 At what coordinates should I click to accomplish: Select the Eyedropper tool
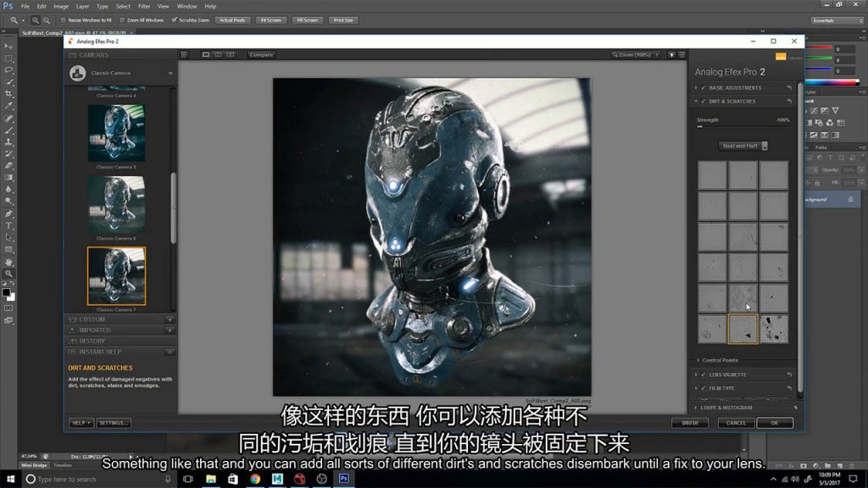8,106
